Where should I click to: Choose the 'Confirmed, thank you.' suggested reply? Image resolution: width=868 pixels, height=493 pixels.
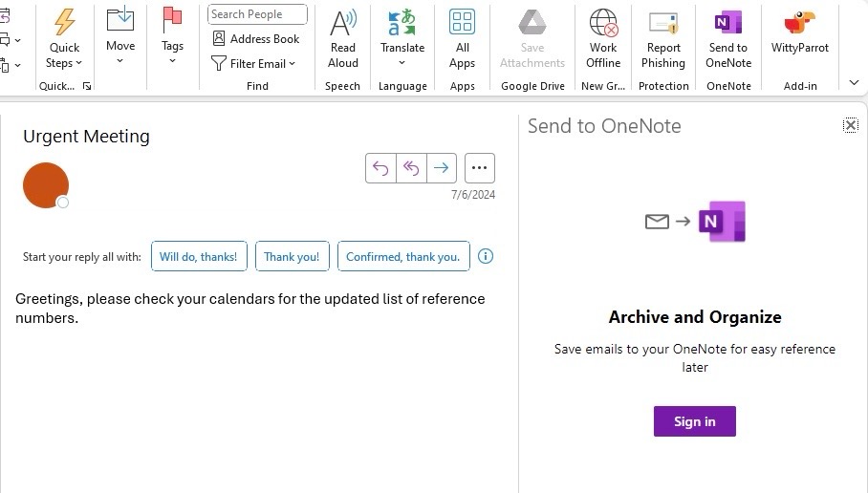pyautogui.click(x=403, y=256)
